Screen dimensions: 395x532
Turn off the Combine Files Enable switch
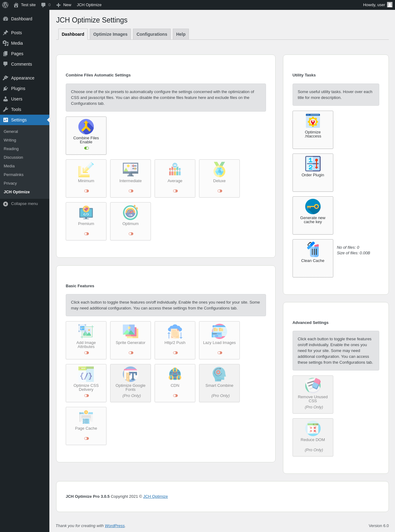86,148
